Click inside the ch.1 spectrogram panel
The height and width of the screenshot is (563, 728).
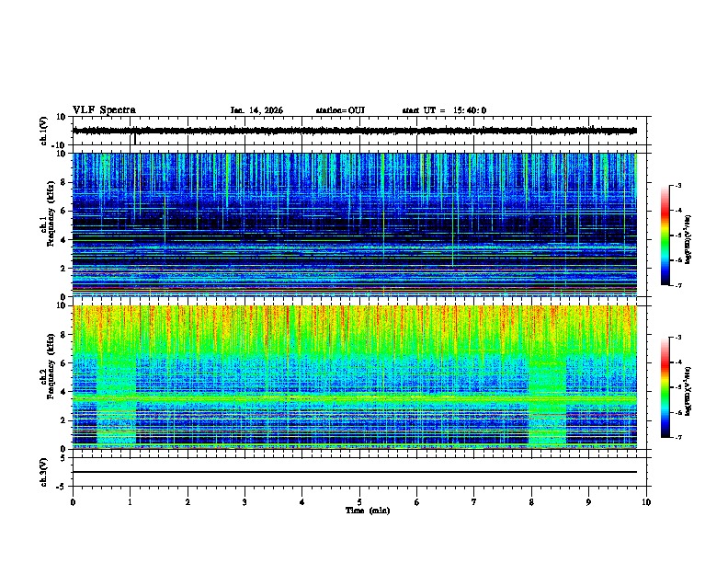(355, 224)
